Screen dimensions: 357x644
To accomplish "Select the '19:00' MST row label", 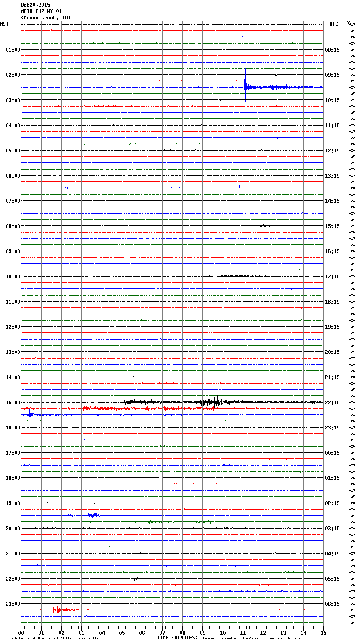I will coord(13,503).
